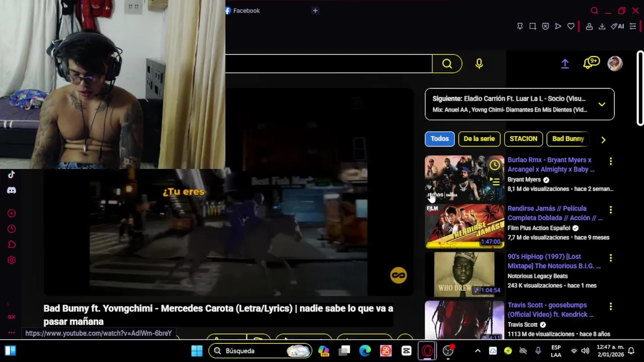This screenshot has width=644, height=362.
Task: Click the goosebumps video thumbnail
Action: (464, 320)
